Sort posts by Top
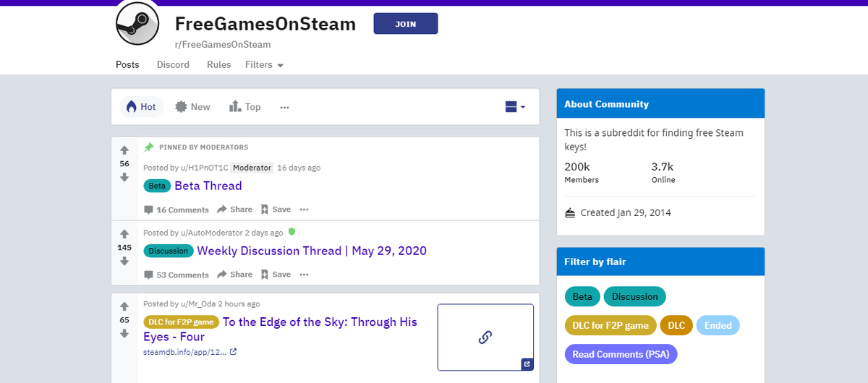This screenshot has width=868, height=383. tap(244, 107)
